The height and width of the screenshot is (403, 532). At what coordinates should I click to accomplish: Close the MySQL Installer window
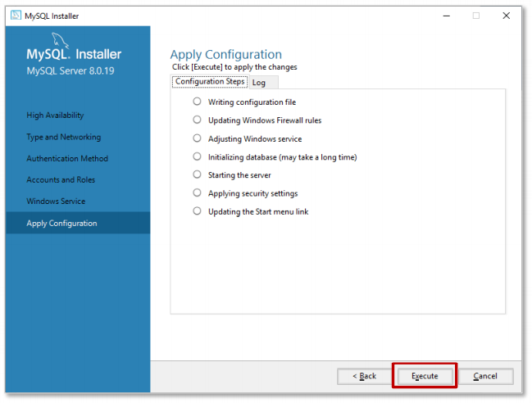click(x=507, y=16)
